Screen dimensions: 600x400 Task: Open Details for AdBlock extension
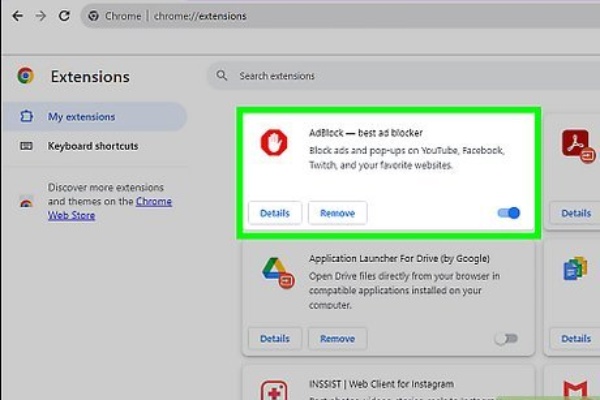pos(275,213)
